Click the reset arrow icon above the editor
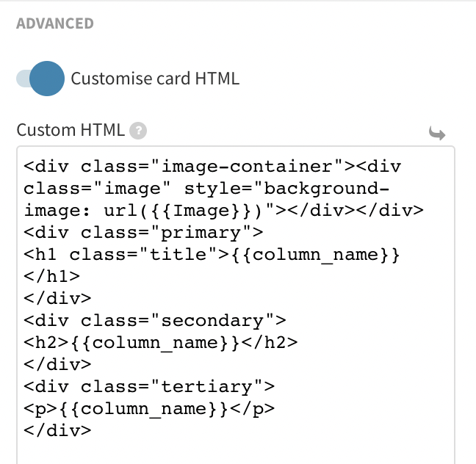Screen dimensions: 476x464 coord(437,133)
